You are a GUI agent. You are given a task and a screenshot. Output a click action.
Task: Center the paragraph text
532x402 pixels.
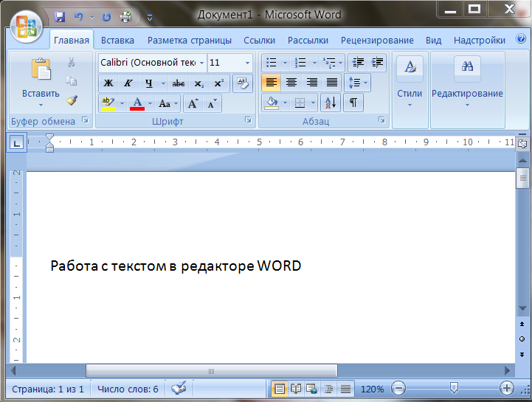291,83
